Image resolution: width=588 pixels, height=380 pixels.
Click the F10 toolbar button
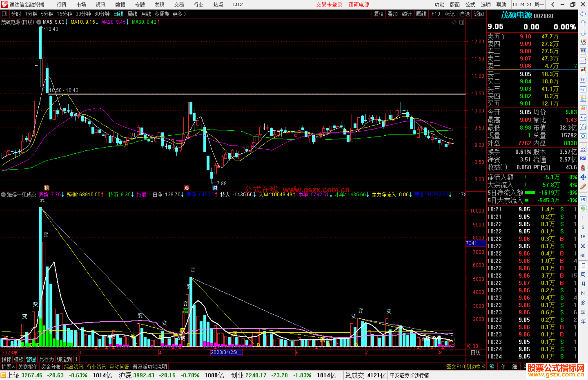click(x=436, y=14)
